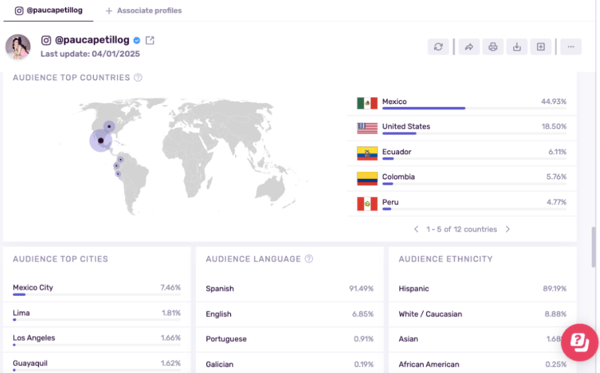The image size is (600, 373).
Task: Go to previous page of countries
Action: [x=416, y=229]
